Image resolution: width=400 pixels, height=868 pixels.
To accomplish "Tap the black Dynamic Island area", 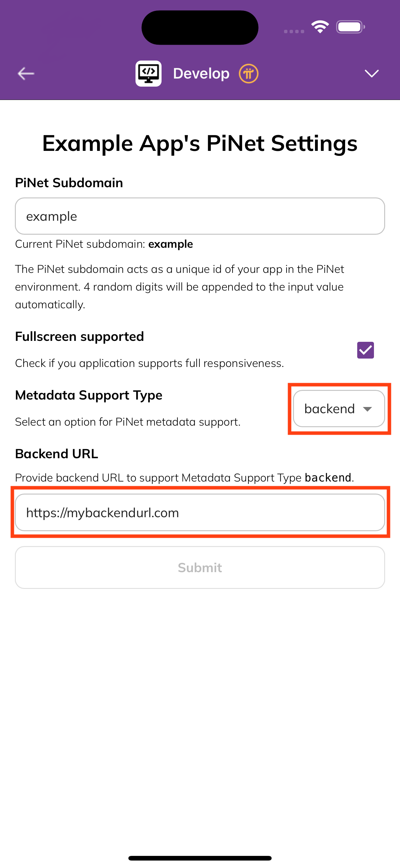I will pyautogui.click(x=200, y=27).
